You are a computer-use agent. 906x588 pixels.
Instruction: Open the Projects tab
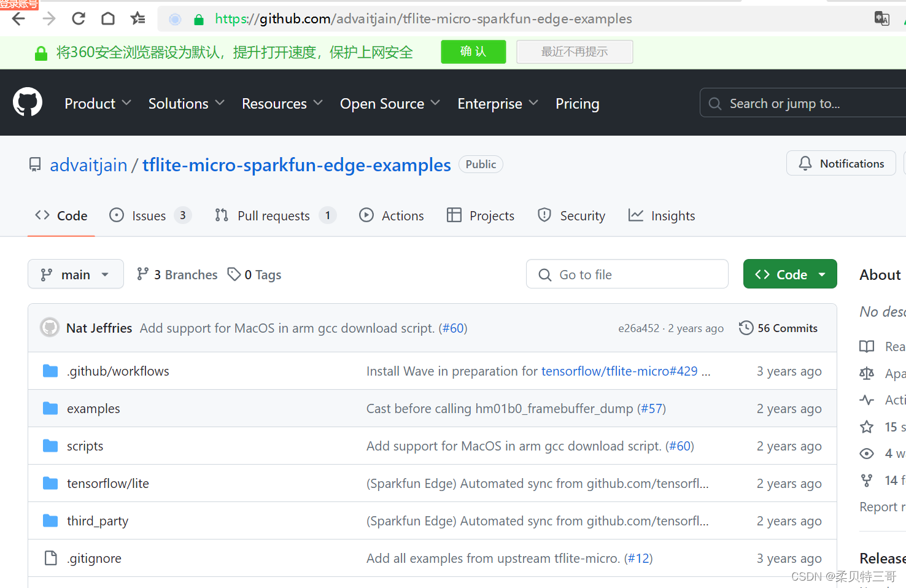pos(481,215)
